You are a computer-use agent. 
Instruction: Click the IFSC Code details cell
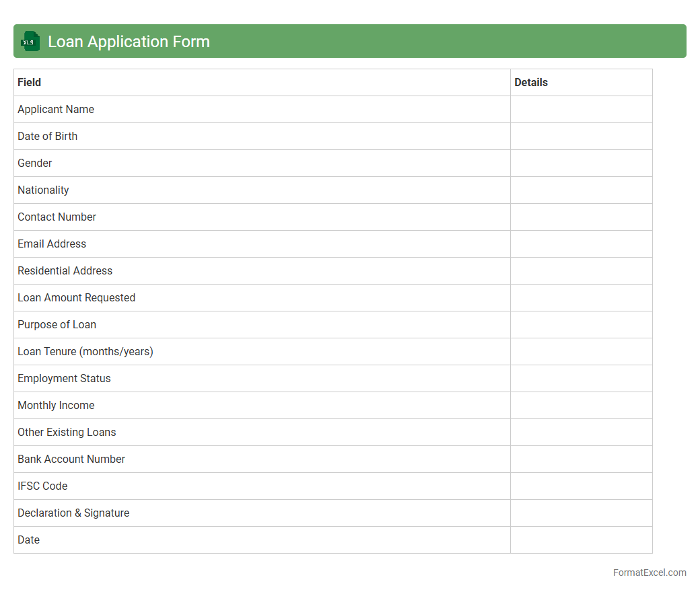click(581, 486)
